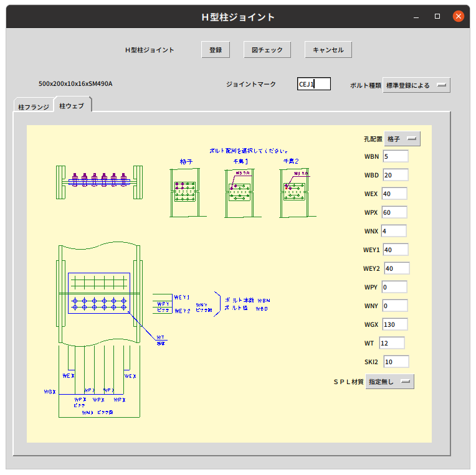Select the 格子 bolt arrangement diagram
This screenshot has height=475, width=476.
pyautogui.click(x=188, y=192)
